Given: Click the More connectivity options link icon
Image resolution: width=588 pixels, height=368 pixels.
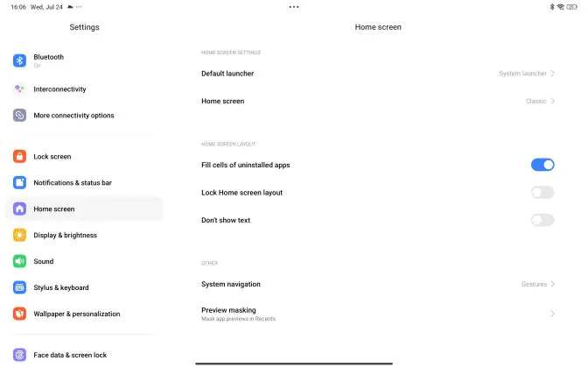Looking at the screenshot, I should (19, 116).
